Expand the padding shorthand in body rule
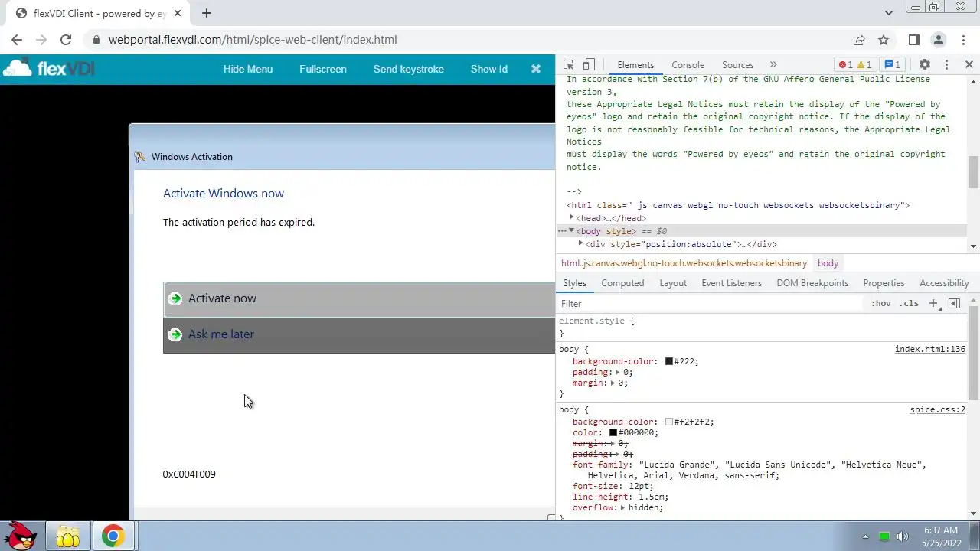This screenshot has width=980, height=551. 617,373
